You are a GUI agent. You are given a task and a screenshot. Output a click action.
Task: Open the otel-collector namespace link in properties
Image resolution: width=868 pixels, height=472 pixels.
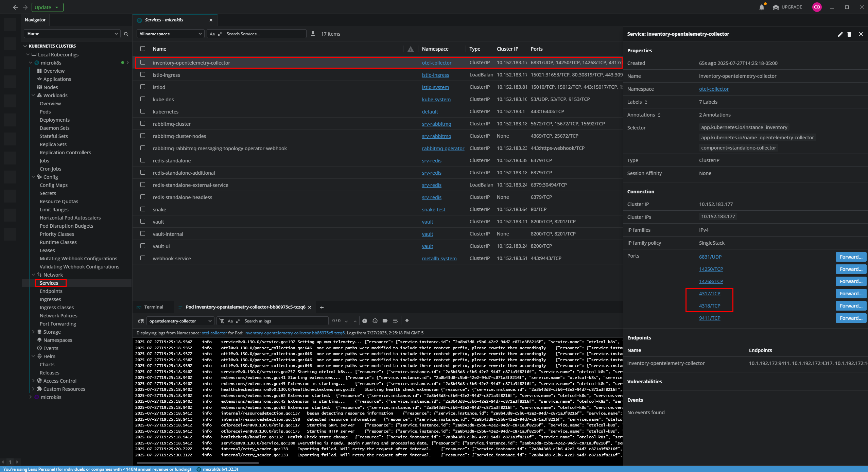(714, 89)
